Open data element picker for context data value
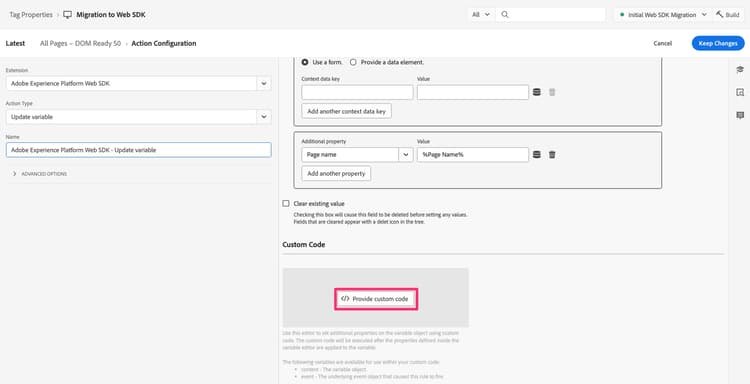Viewport: 750px width, 384px height. point(537,92)
